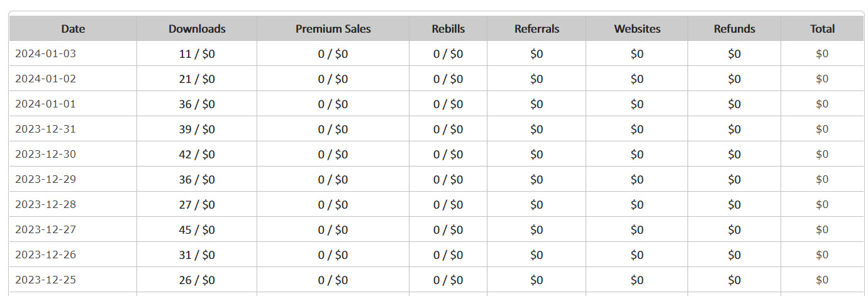
Task: Click the 42 / $0 downloads cell
Action: (197, 154)
